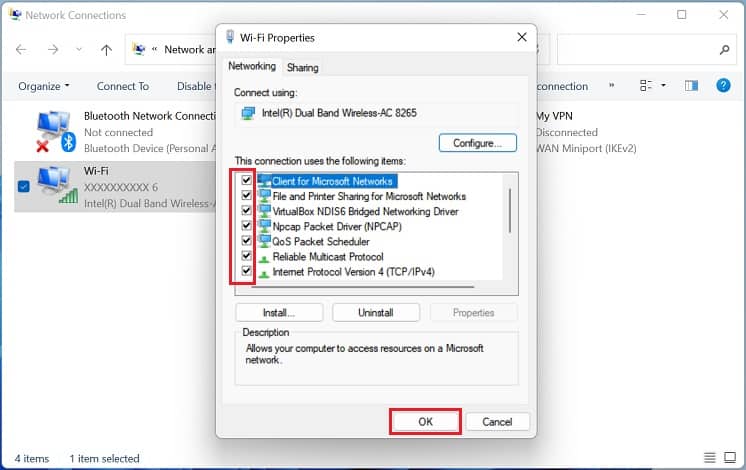Viewport: 746px width, 470px height.
Task: Select Client for Microsoft Networks item
Action: pyautogui.click(x=332, y=181)
